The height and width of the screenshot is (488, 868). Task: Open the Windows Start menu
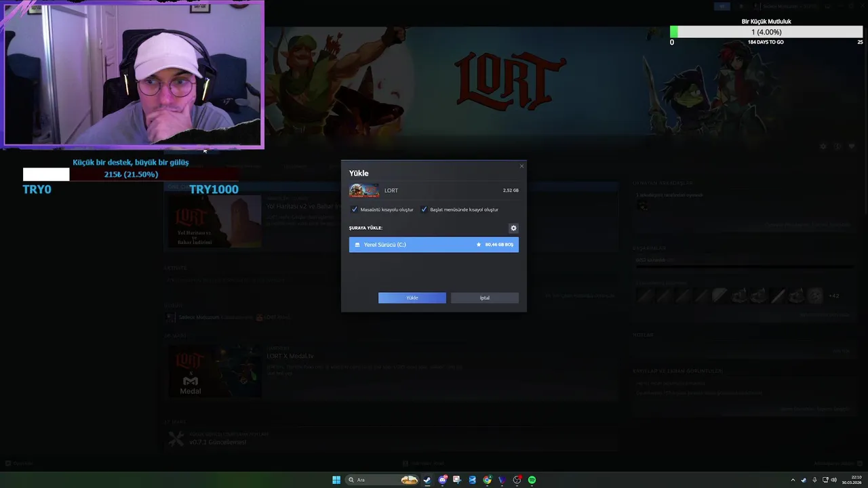coord(336,480)
